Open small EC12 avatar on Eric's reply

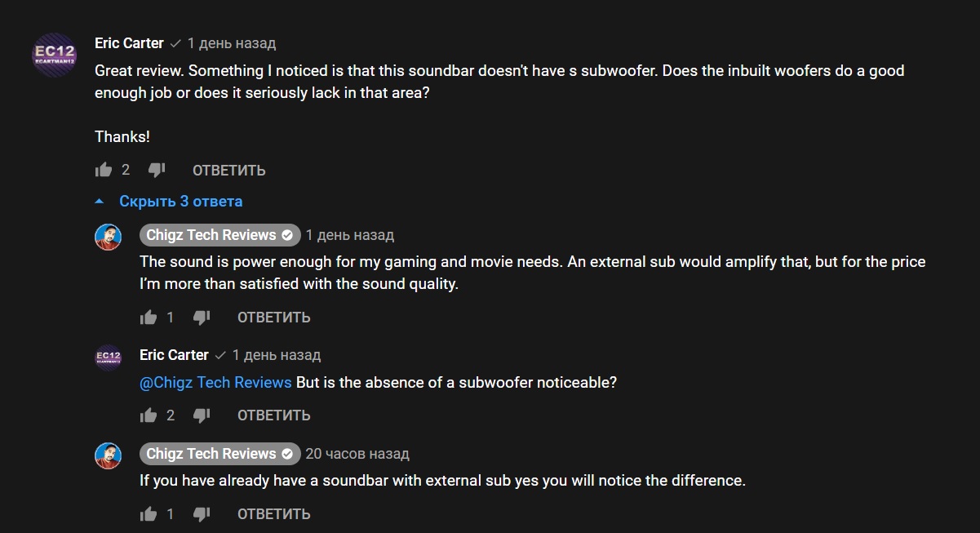[x=109, y=357]
